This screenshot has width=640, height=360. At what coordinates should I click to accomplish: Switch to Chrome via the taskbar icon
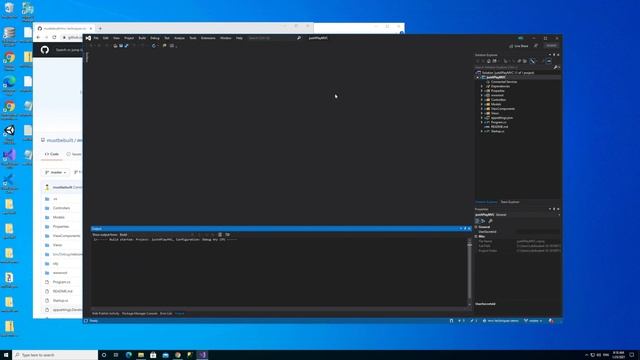[178, 355]
